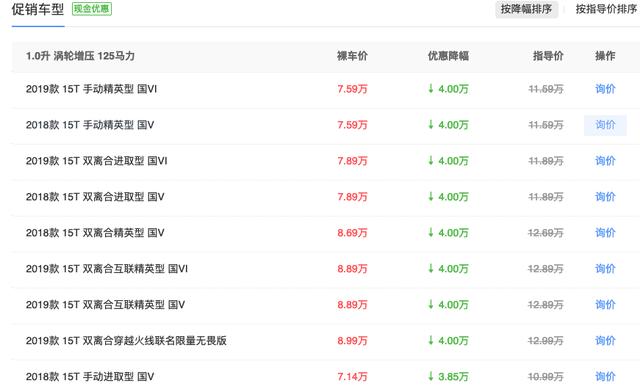
Task: Click the 优惠降幅 column header
Action: click(448, 56)
